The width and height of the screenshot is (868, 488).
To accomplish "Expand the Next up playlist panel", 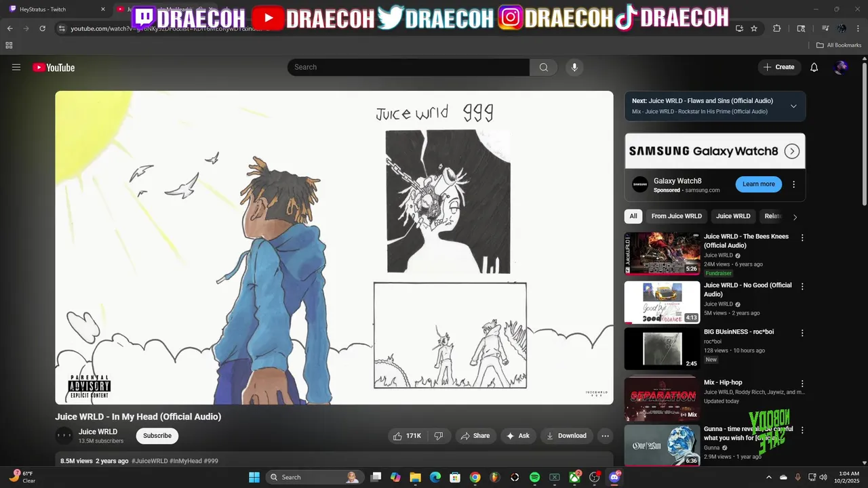I will click(x=793, y=106).
